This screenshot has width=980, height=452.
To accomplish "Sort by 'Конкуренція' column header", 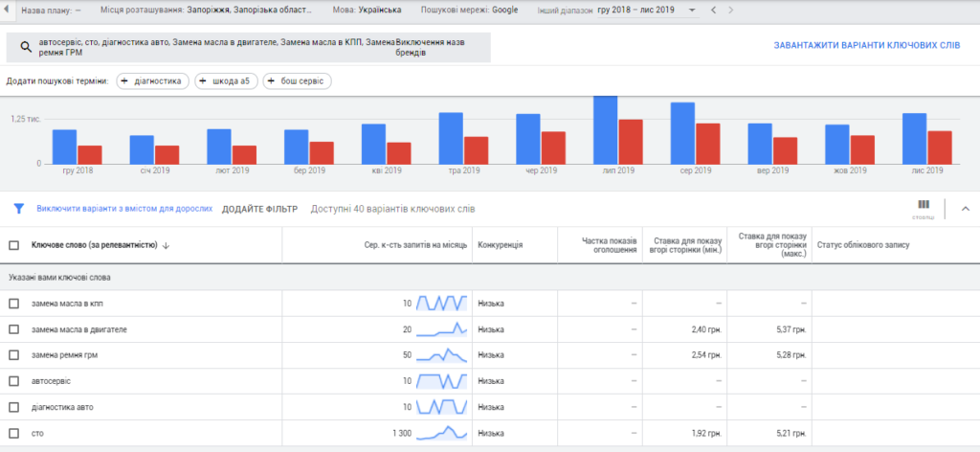I will coord(501,246).
